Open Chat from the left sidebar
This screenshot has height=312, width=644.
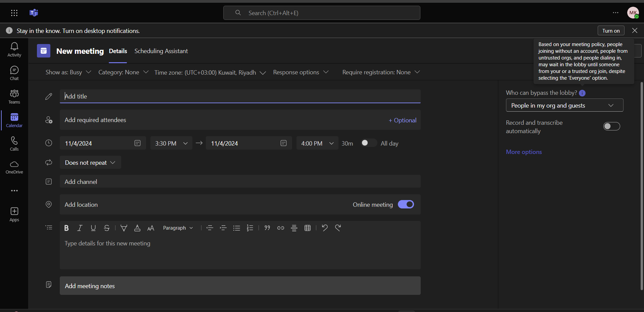coord(14,73)
